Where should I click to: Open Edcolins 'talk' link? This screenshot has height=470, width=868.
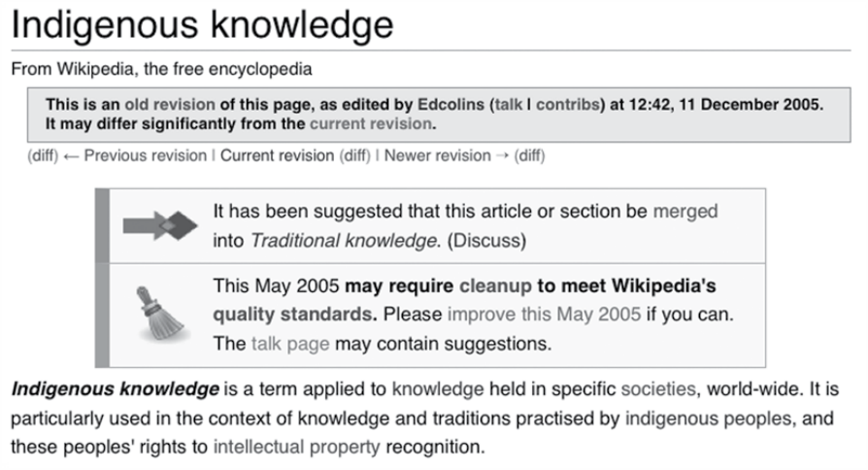click(x=509, y=104)
